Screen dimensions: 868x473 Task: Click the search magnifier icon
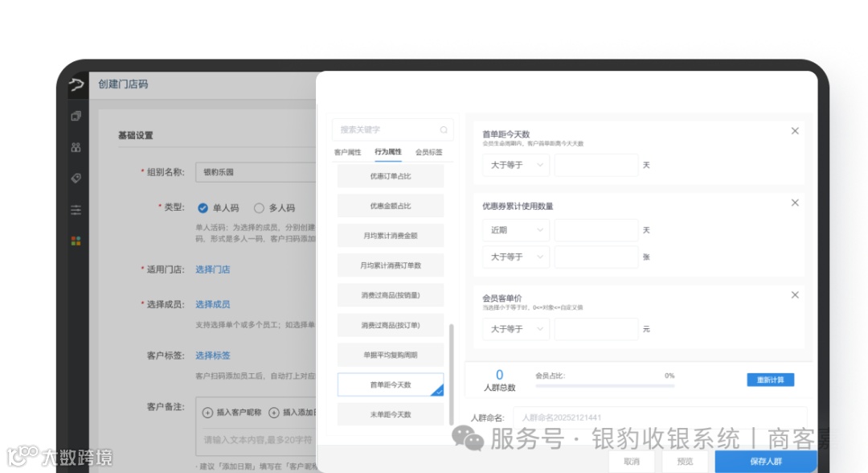click(x=444, y=130)
